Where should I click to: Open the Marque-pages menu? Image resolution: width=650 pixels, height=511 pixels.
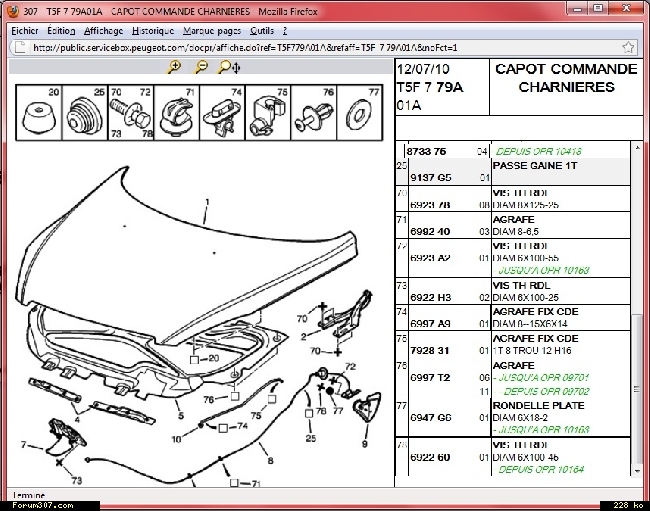pyautogui.click(x=212, y=31)
